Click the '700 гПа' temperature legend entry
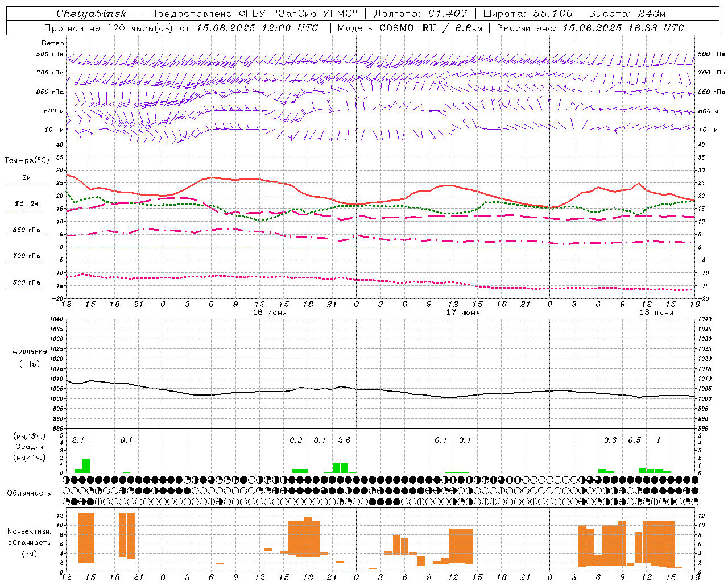This screenshot has width=728, height=582. 27,256
